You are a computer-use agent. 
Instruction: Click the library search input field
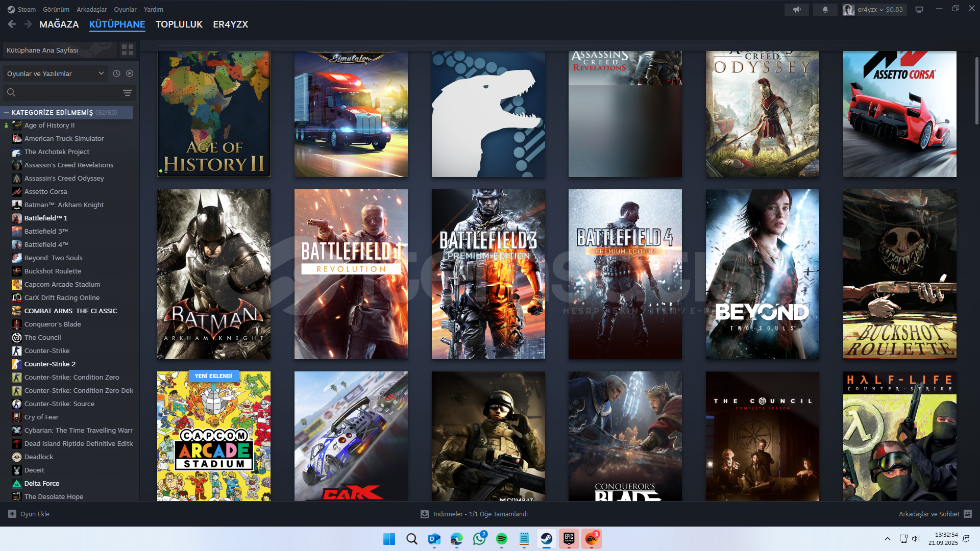click(x=69, y=92)
